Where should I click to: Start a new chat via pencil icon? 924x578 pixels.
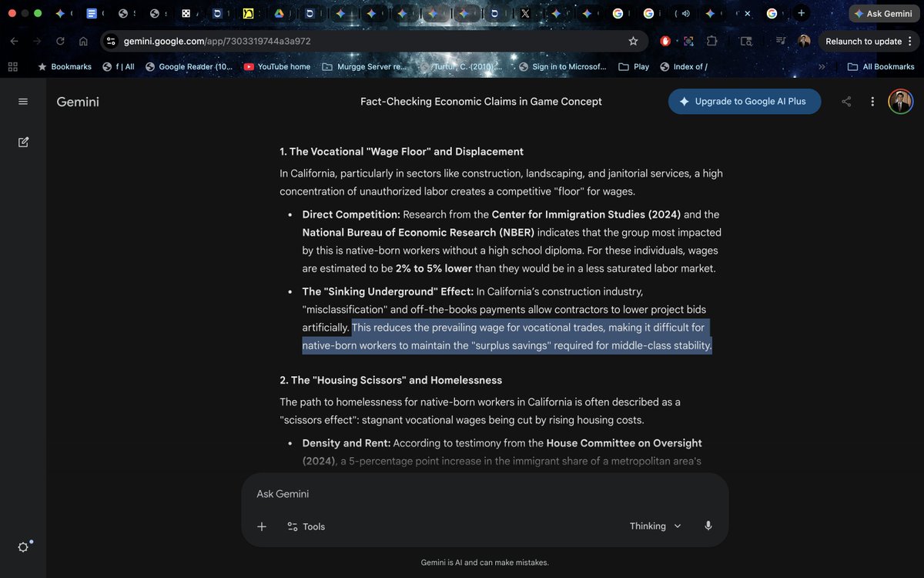point(23,142)
